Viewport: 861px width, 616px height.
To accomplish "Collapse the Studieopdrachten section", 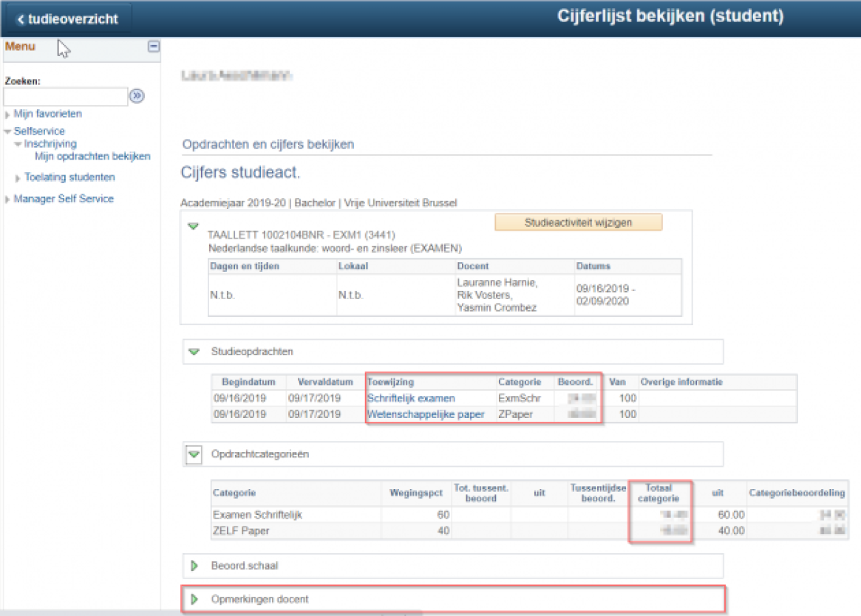I will [194, 352].
